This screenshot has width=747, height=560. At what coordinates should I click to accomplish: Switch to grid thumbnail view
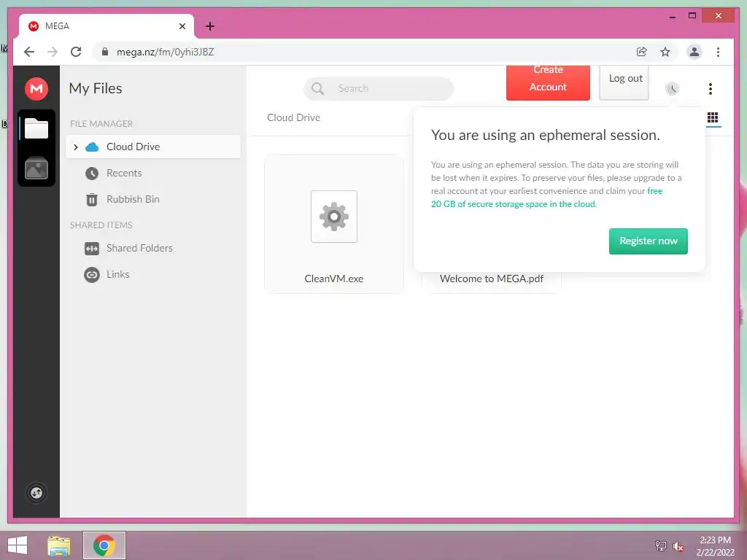[x=713, y=117]
